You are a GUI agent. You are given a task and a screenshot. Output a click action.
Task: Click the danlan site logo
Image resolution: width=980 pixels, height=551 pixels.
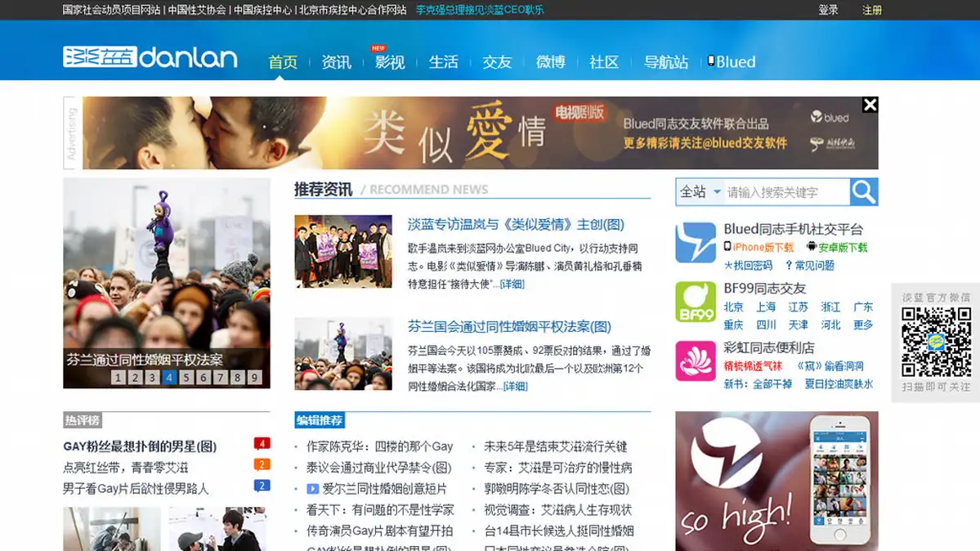click(150, 57)
